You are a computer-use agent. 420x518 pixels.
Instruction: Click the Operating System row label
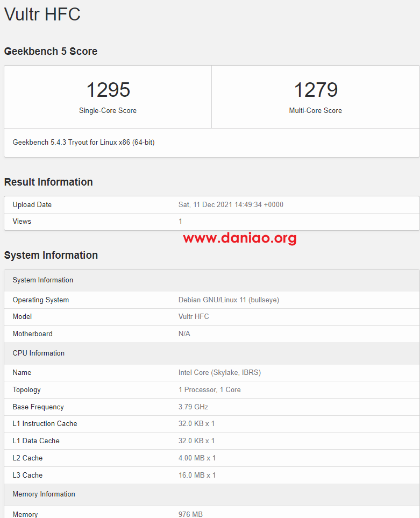41,300
